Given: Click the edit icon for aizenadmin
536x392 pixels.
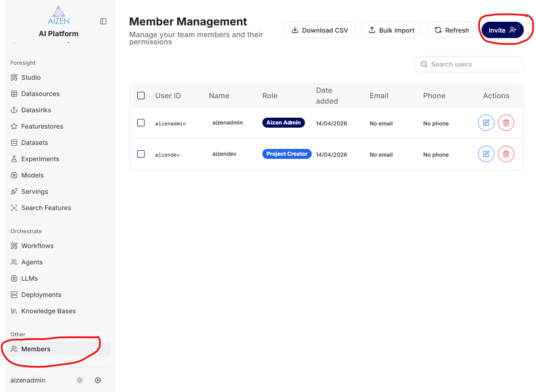Looking at the screenshot, I should [486, 123].
